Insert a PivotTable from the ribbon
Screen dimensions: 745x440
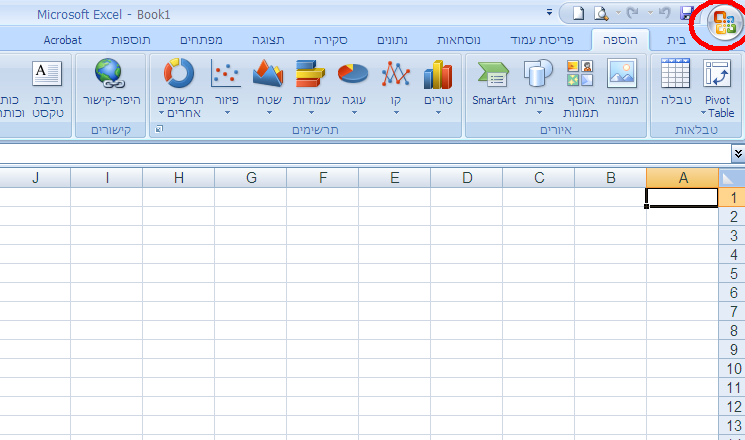click(x=718, y=87)
